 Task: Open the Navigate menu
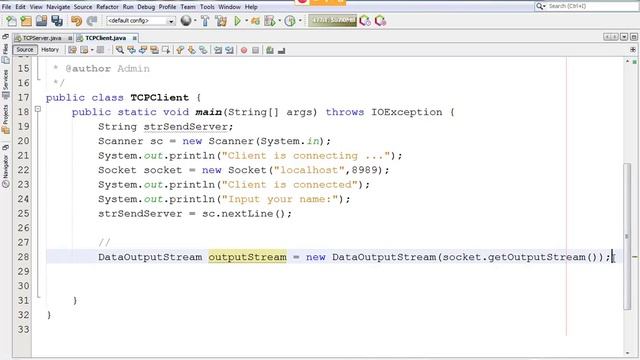(58, 7)
